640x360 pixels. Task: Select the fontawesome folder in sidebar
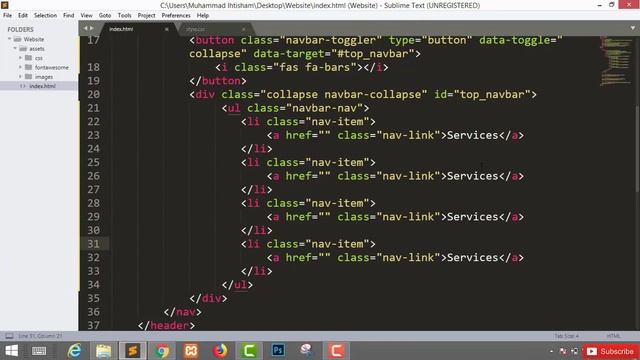(x=51, y=67)
